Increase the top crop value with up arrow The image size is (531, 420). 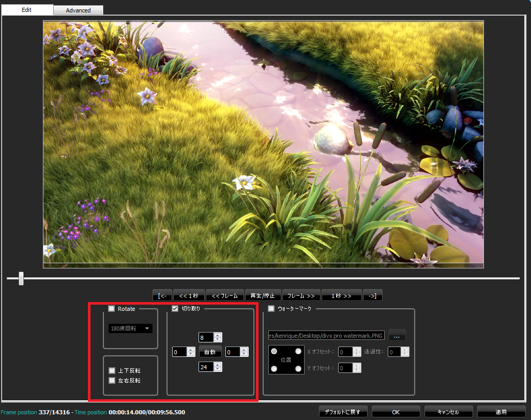[x=217, y=335]
